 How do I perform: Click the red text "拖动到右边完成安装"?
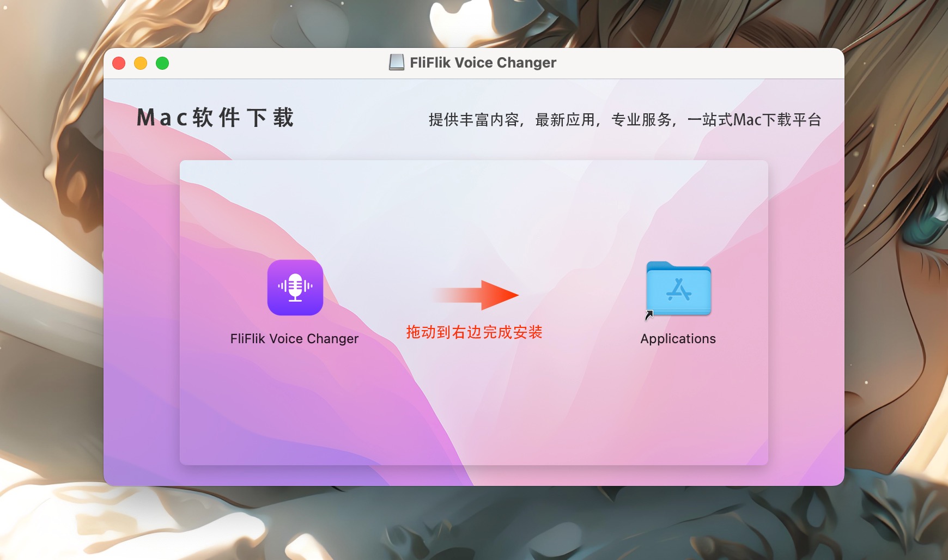tap(474, 332)
